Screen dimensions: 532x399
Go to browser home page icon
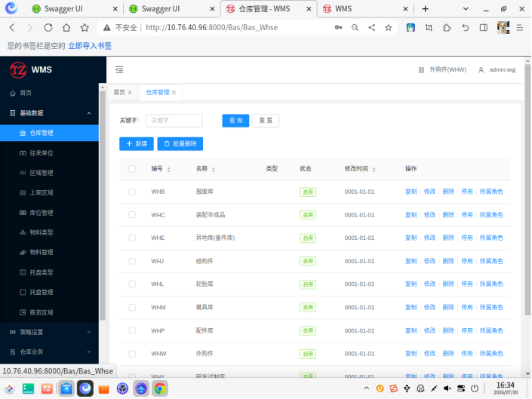(66, 27)
